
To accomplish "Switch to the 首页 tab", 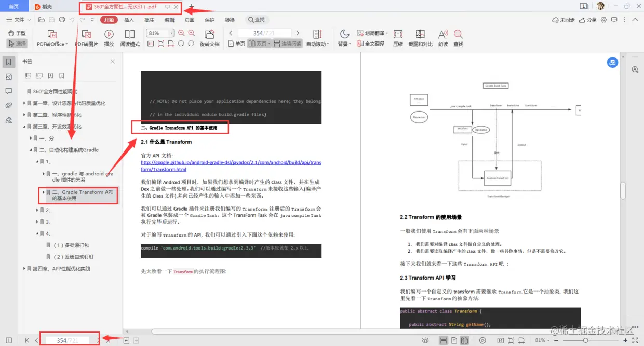I will pyautogui.click(x=14, y=7).
